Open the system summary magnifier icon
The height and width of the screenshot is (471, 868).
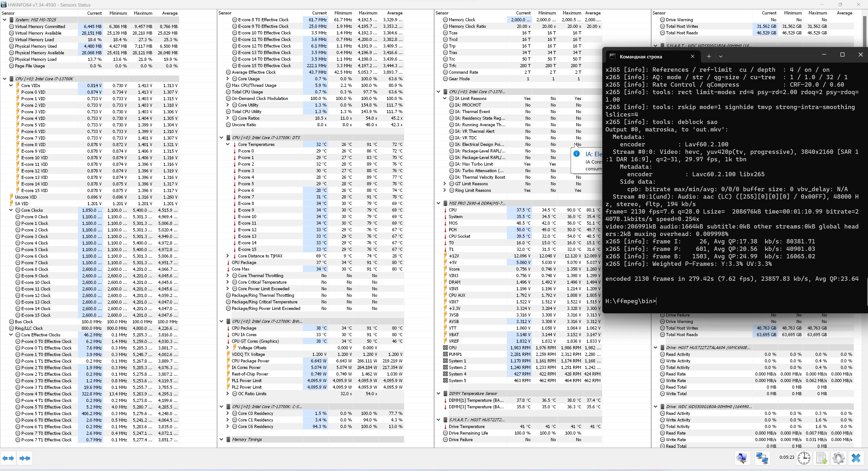click(x=742, y=458)
